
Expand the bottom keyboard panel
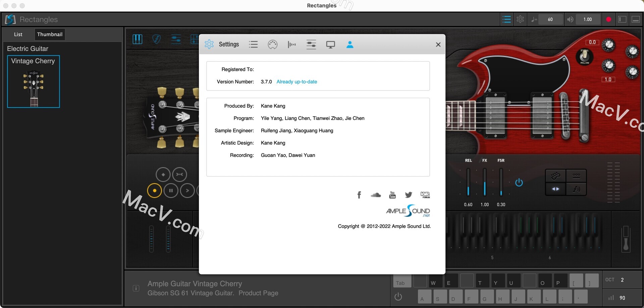(x=635, y=19)
